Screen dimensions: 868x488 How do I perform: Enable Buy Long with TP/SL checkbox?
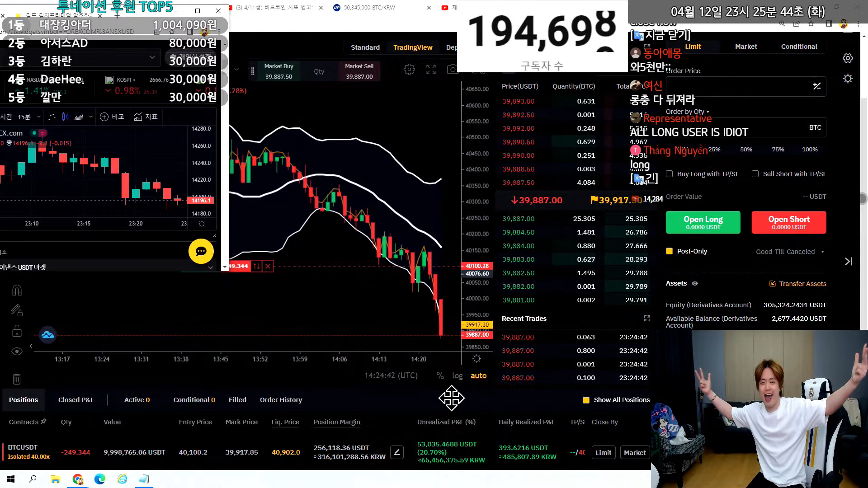tap(670, 174)
